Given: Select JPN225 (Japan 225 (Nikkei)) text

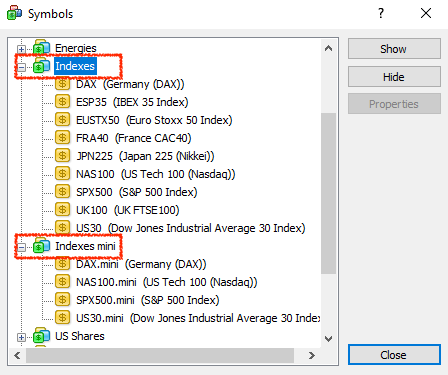Looking at the screenshot, I should pyautogui.click(x=145, y=156).
